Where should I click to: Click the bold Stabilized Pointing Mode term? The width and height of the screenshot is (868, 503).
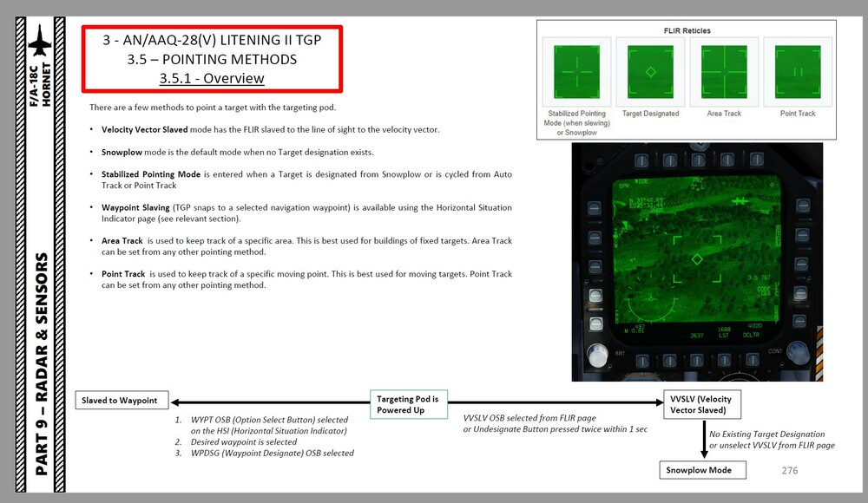pos(150,173)
